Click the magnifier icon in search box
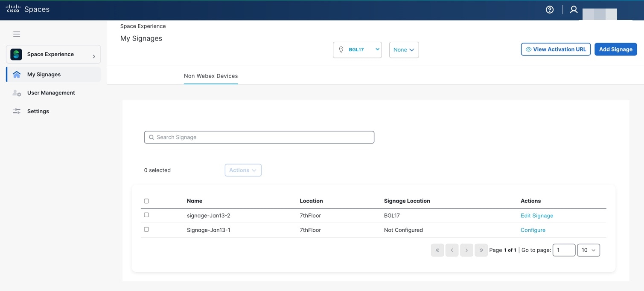644x291 pixels. (x=151, y=137)
